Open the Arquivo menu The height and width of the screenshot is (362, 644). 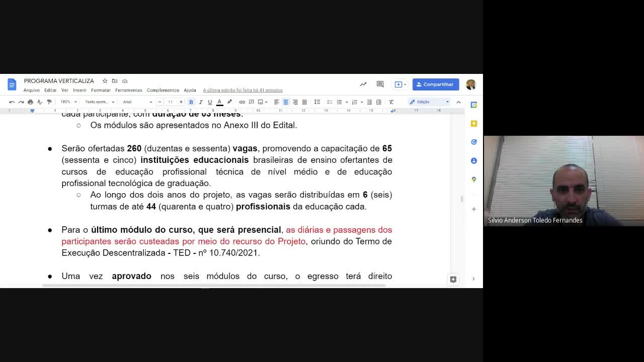point(31,90)
